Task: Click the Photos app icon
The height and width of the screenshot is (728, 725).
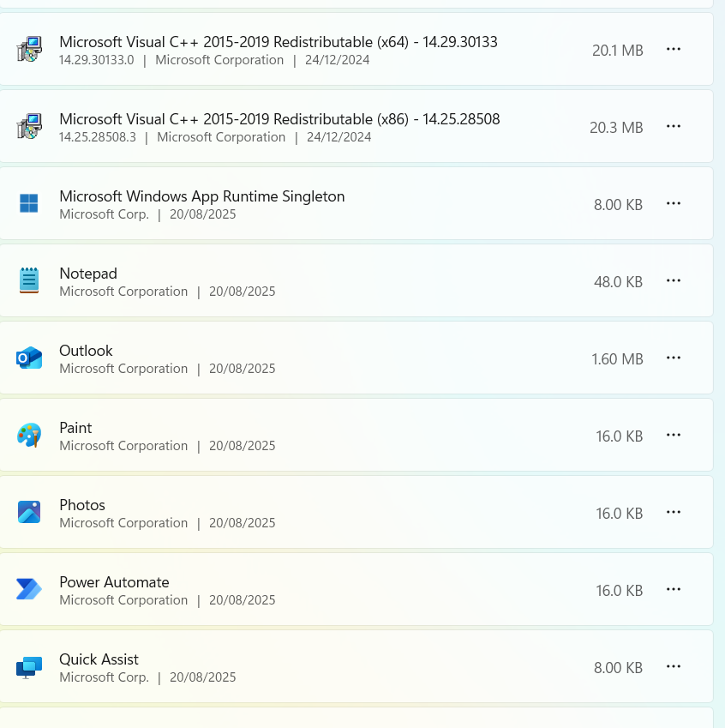Action: [29, 512]
